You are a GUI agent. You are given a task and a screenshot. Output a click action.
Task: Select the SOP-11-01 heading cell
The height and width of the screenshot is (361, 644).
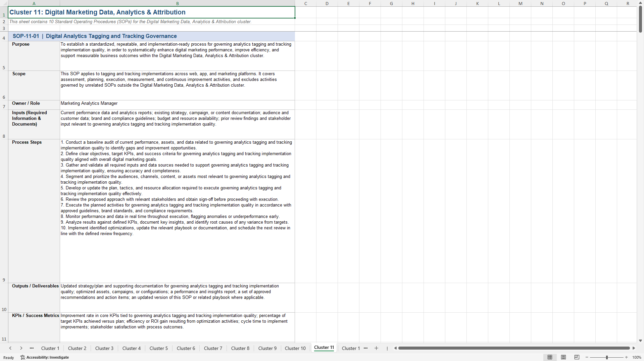click(x=151, y=36)
